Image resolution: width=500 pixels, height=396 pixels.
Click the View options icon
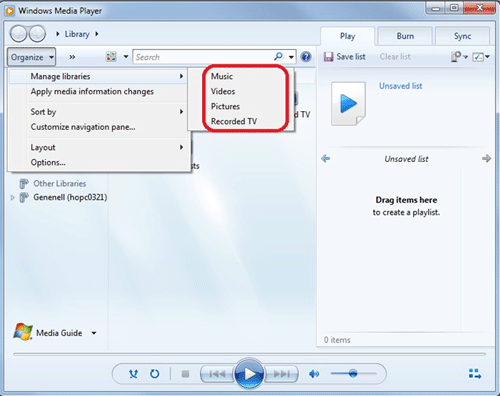[111, 57]
